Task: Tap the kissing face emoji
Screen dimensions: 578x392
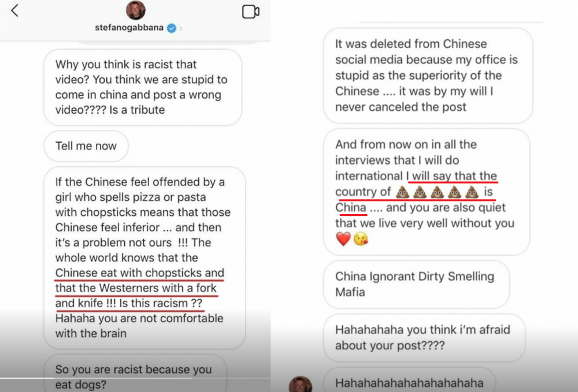Action: click(361, 239)
